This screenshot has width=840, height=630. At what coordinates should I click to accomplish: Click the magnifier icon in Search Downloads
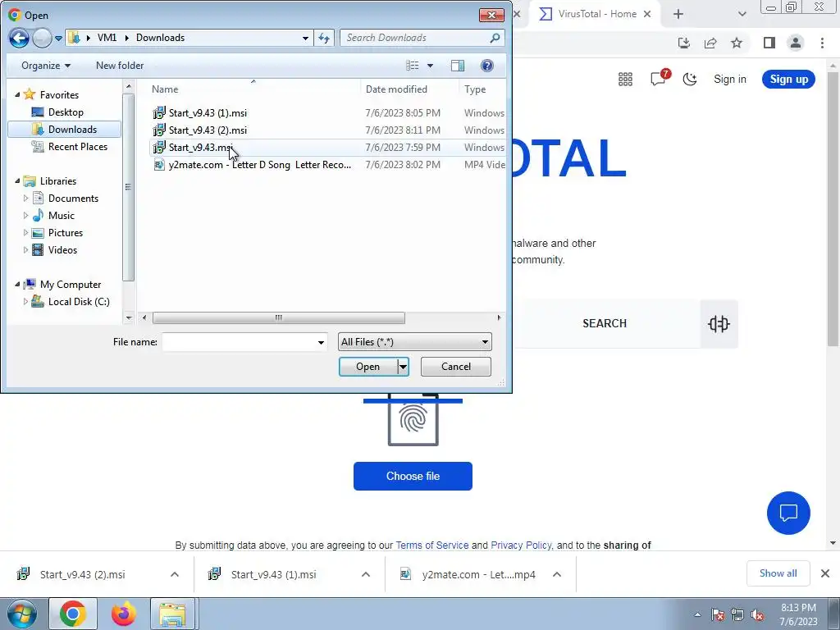click(495, 38)
